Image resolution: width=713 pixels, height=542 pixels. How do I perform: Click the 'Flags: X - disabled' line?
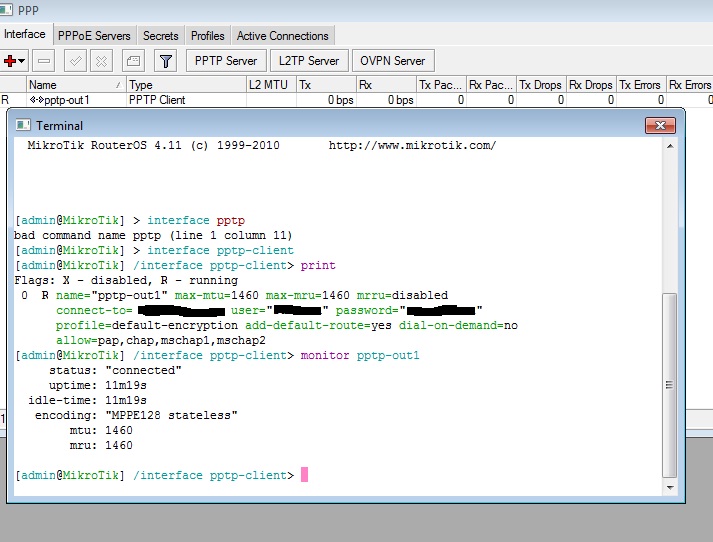126,280
